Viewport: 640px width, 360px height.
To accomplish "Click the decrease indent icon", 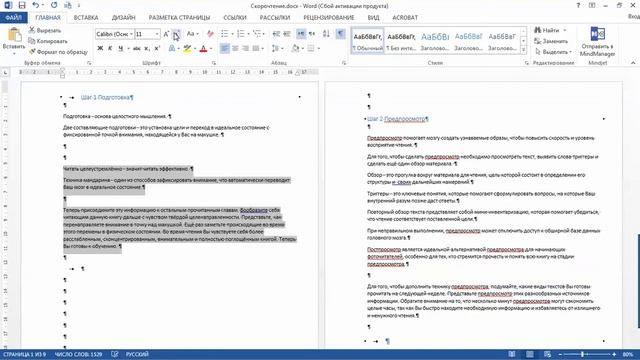I will tap(276, 34).
